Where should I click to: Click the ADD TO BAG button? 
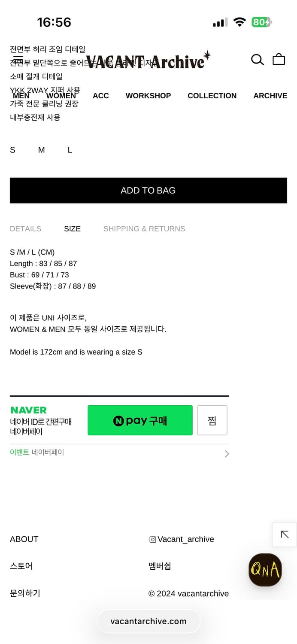pos(148,190)
